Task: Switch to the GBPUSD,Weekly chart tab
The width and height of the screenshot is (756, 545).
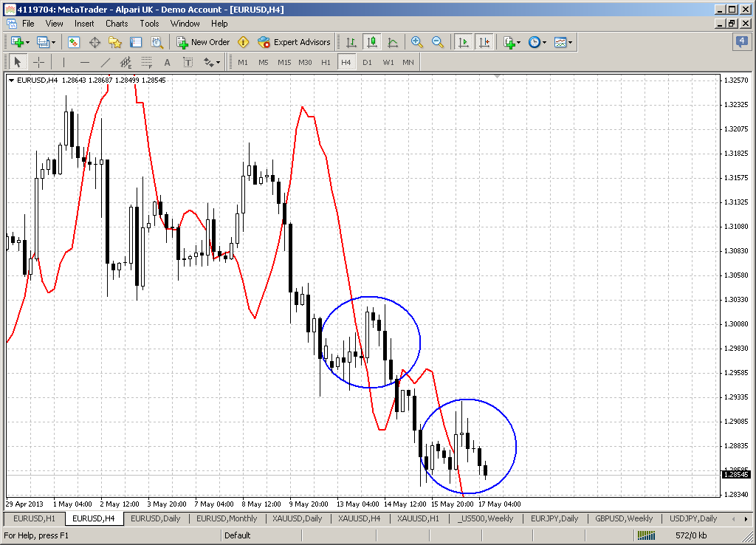Action: pos(624,518)
